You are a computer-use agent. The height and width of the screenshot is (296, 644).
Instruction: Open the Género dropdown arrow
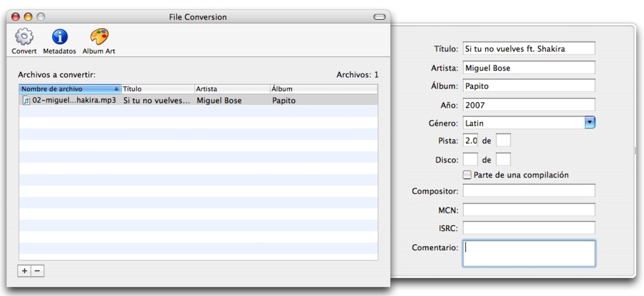click(590, 123)
